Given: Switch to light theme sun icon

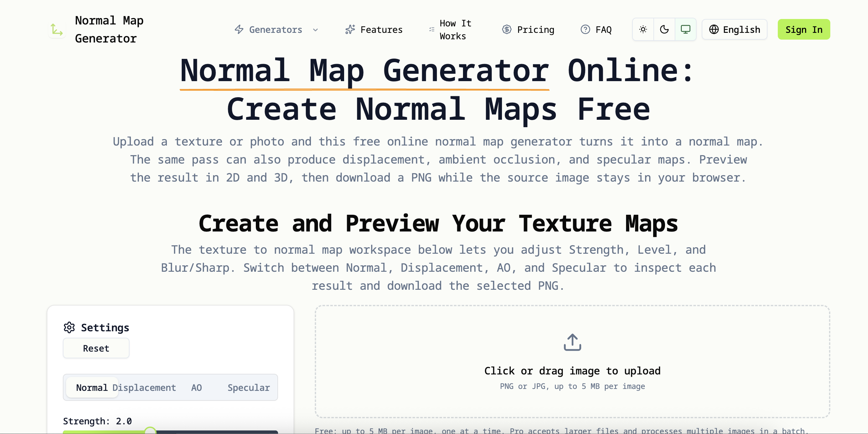Looking at the screenshot, I should [643, 30].
